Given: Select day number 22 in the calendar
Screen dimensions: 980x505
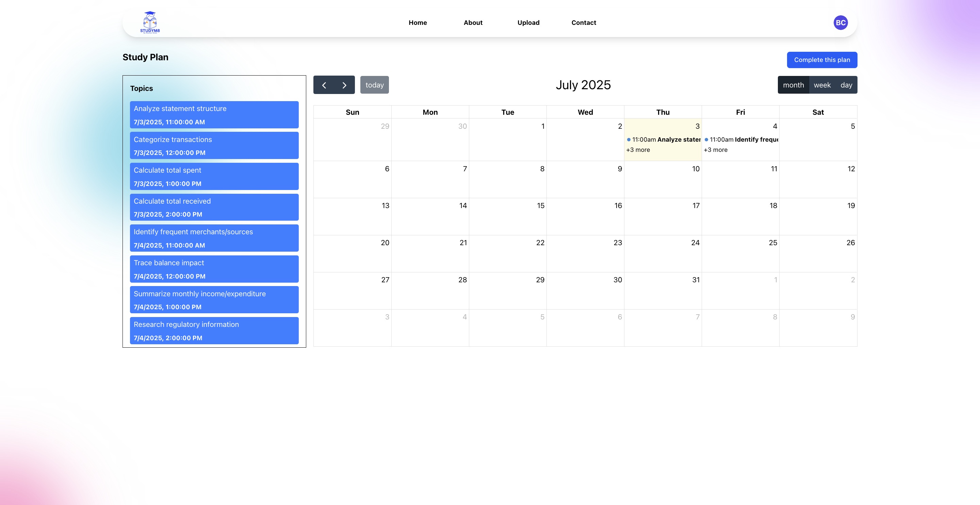Looking at the screenshot, I should [540, 242].
